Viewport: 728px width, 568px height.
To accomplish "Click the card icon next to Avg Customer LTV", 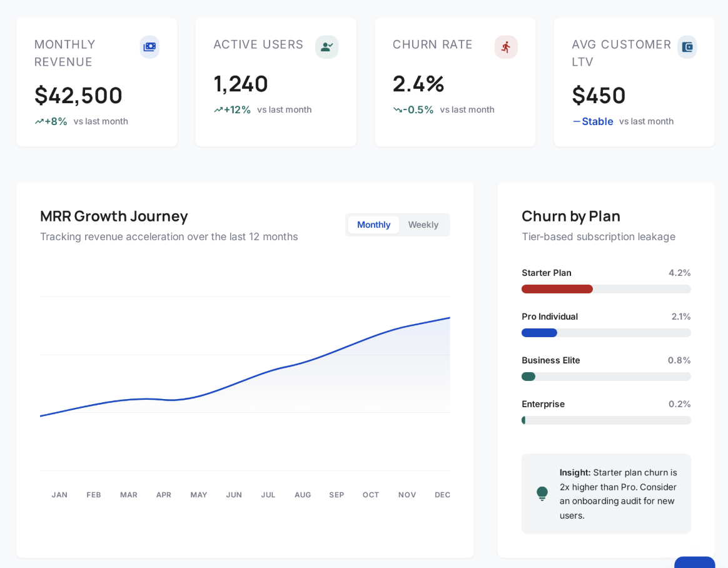I will click(687, 47).
